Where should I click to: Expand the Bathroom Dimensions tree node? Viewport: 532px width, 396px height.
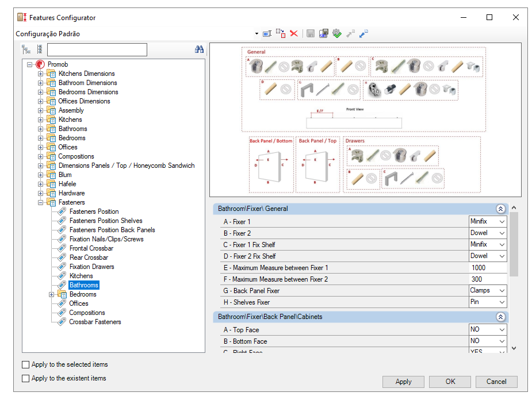pos(40,83)
